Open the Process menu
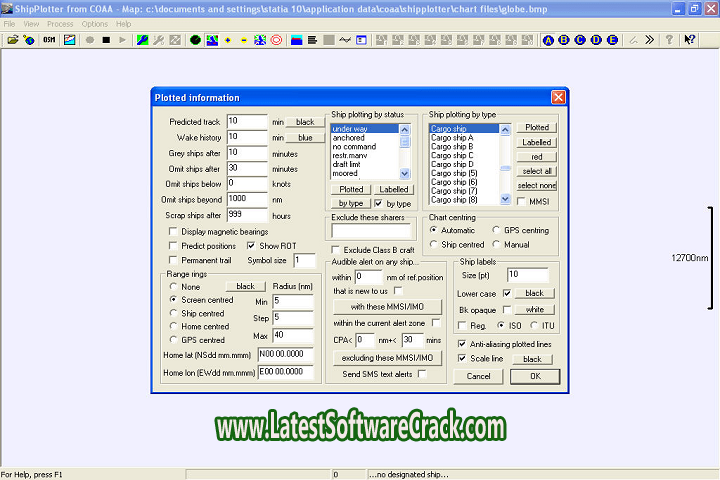Screen dimensions: 720x480 (60, 23)
